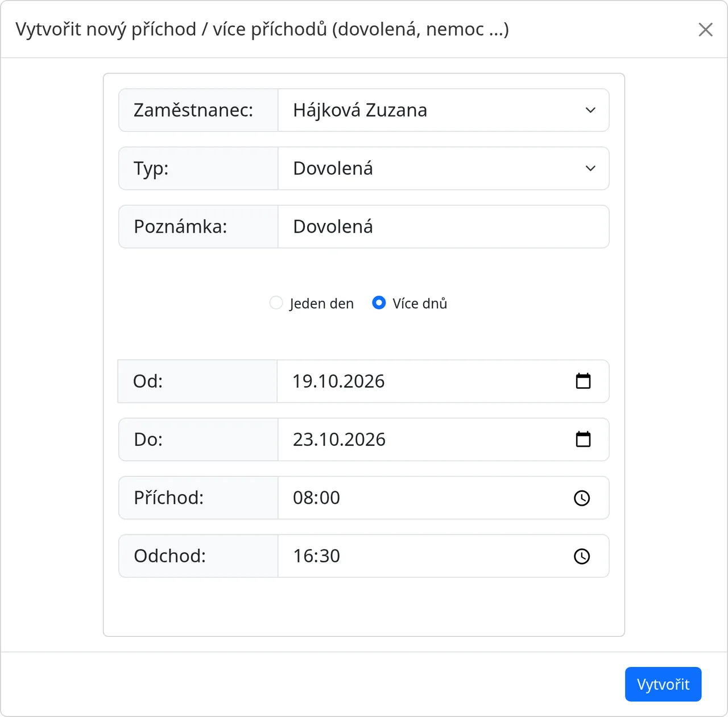Open time picker for Příchod field
This screenshot has height=717, width=728.
582,498
